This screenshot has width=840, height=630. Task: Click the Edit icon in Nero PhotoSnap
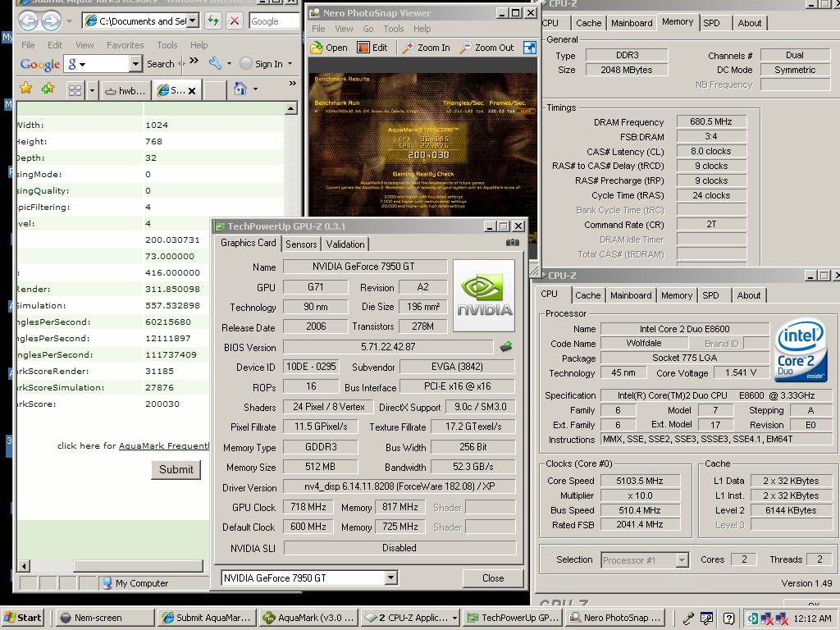pyautogui.click(x=363, y=48)
